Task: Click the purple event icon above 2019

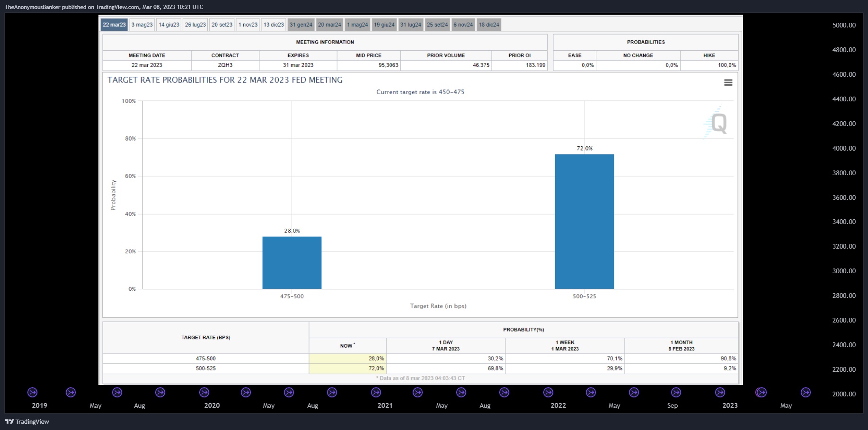Action: [x=32, y=392]
